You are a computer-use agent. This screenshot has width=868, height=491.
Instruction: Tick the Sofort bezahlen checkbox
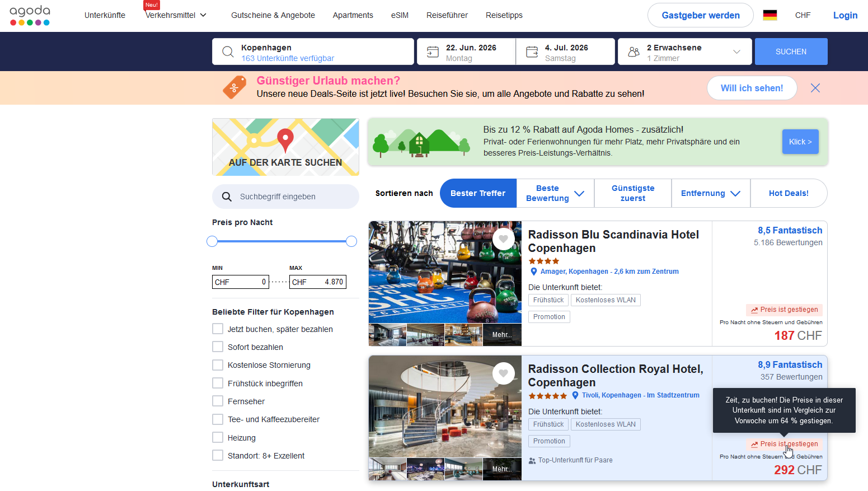tap(218, 347)
